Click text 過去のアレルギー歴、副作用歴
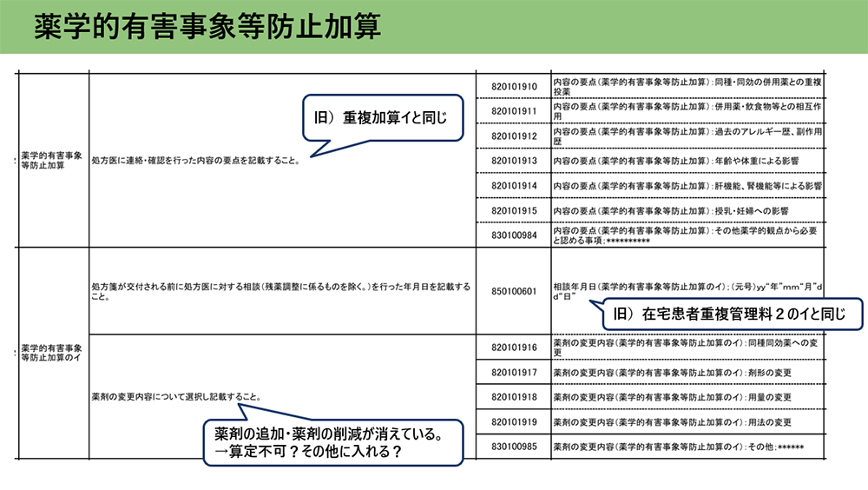Image resolution: width=868 pixels, height=490 pixels. tap(687, 136)
